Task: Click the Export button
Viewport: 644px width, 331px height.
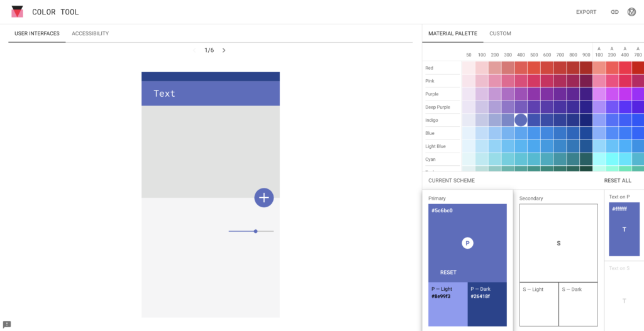Action: pyautogui.click(x=586, y=12)
